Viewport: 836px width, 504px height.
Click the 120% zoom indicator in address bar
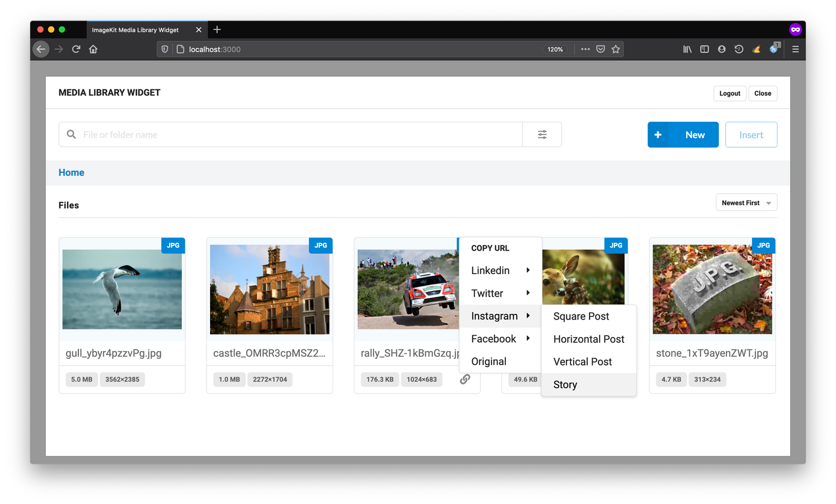[555, 49]
